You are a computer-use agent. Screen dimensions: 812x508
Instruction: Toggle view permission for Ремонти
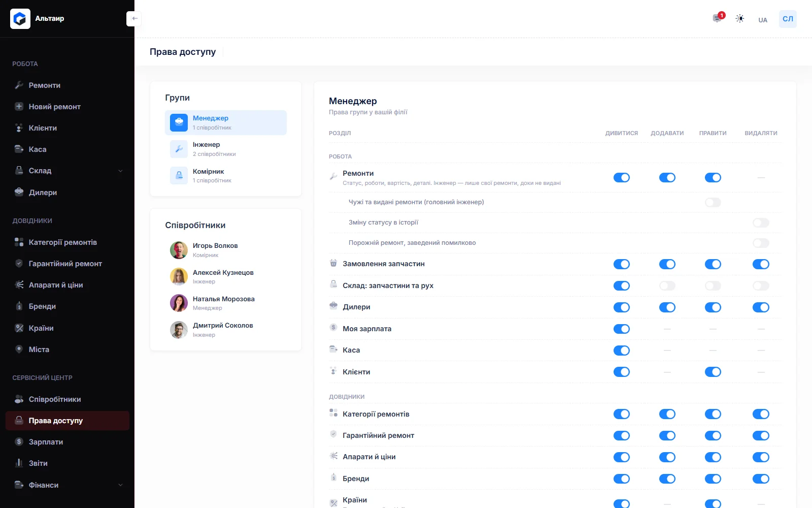622,178
